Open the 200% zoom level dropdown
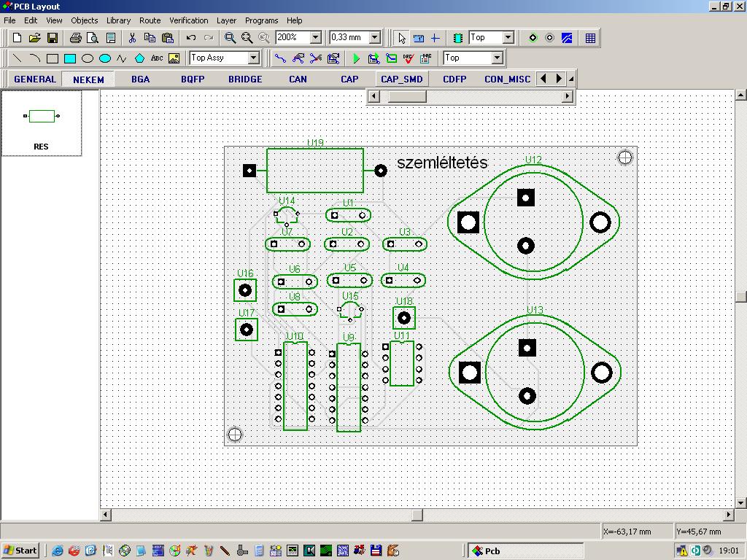This screenshot has width=747, height=560. pos(316,38)
